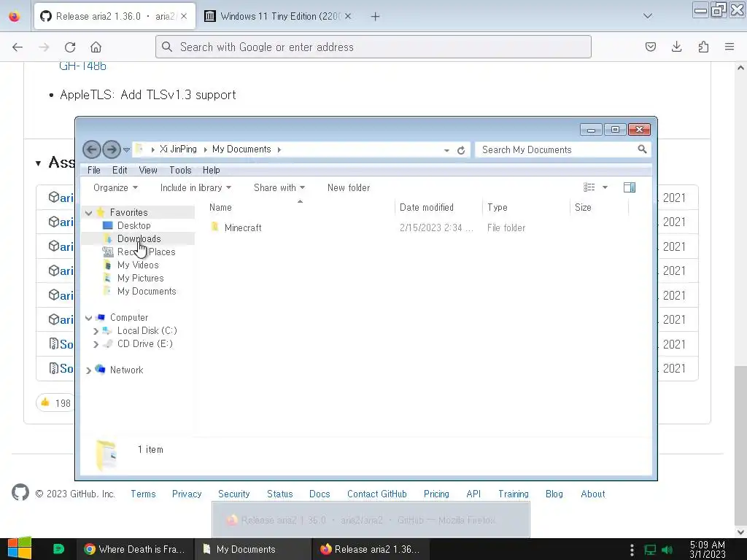
Task: Switch to Windows 11 Tiny Edition tab
Action: pyautogui.click(x=279, y=16)
